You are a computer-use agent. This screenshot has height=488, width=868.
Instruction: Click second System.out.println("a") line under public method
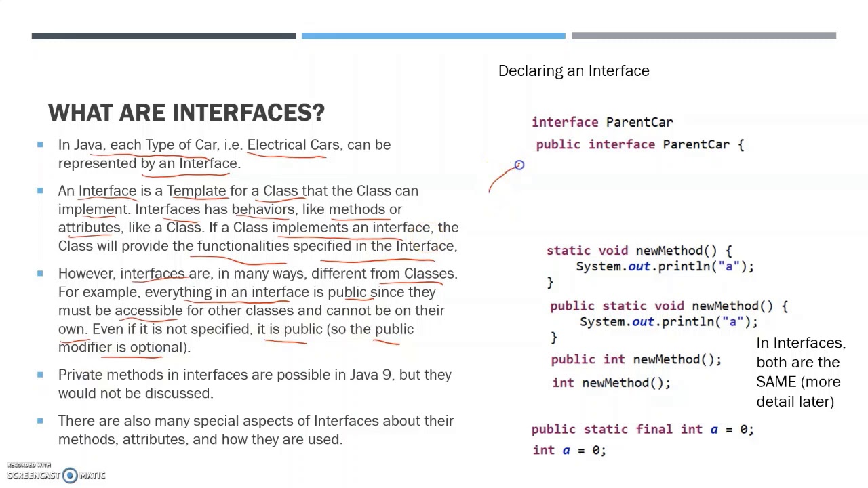[x=669, y=322]
